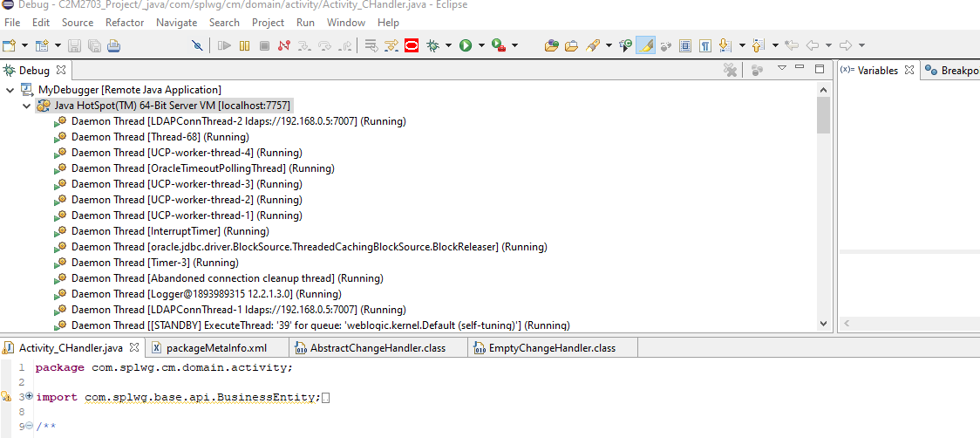Image resolution: width=980 pixels, height=438 pixels.
Task: Switch to AbstractChangeHandler.class editor tab
Action: (378, 348)
